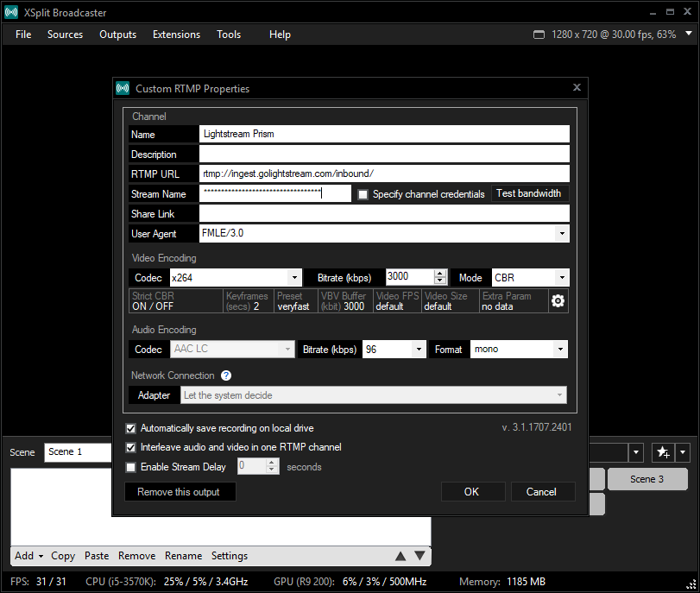Click the Test bandwidth button

click(x=530, y=193)
